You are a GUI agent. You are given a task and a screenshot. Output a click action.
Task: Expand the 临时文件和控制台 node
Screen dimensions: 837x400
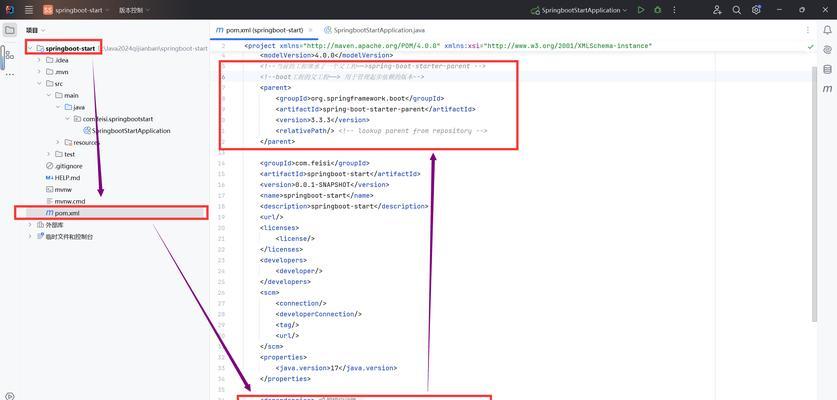pyautogui.click(x=30, y=237)
